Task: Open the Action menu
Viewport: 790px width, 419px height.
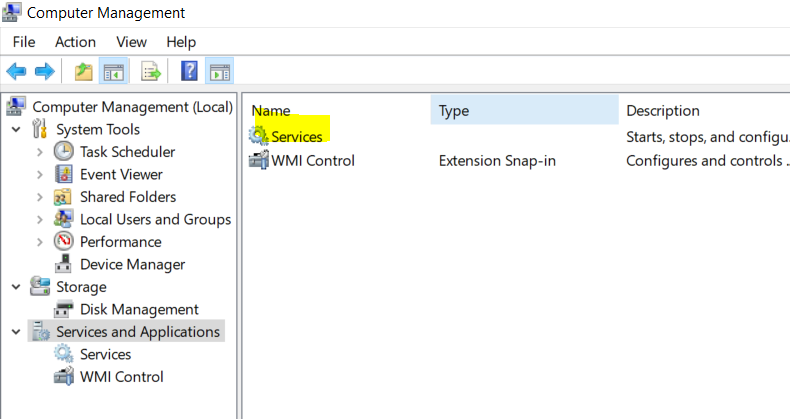Action: click(75, 41)
